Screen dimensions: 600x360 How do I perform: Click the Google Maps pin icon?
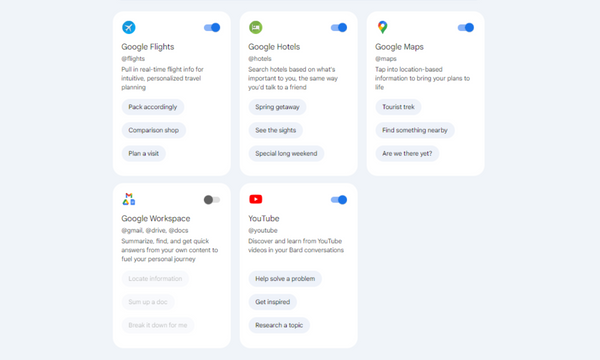pos(382,27)
